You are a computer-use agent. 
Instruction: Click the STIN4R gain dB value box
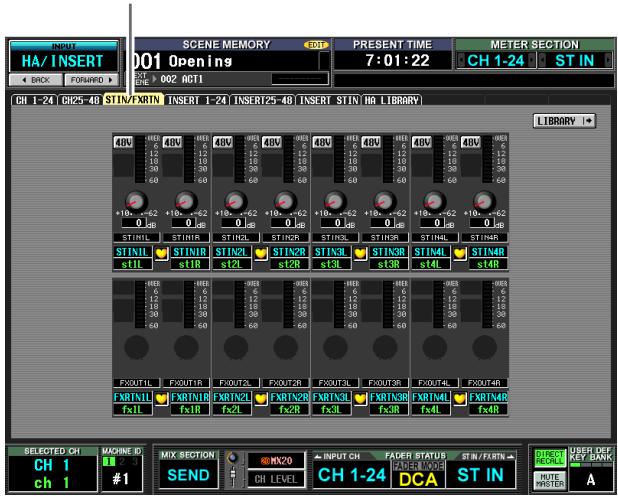click(482, 223)
